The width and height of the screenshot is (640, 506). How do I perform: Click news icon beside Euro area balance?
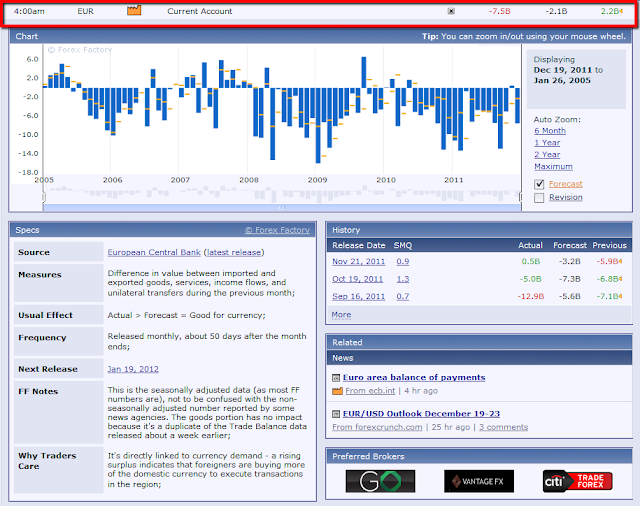337,378
